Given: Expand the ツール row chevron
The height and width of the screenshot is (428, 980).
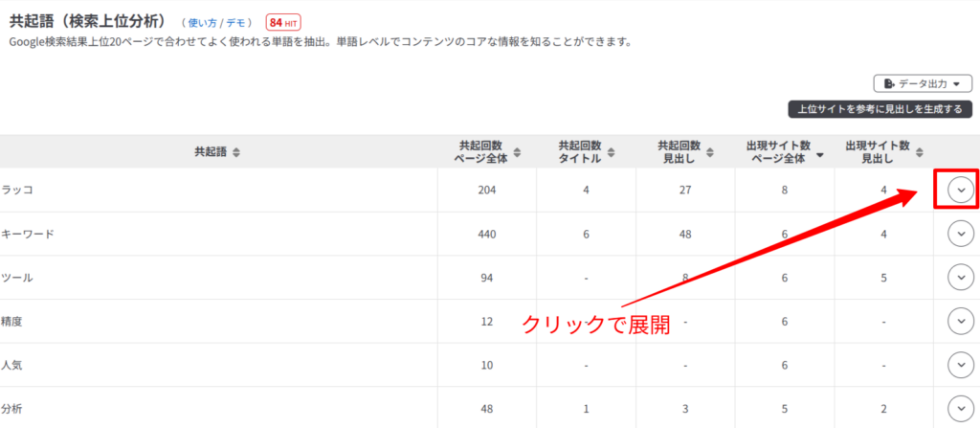Looking at the screenshot, I should 961,277.
